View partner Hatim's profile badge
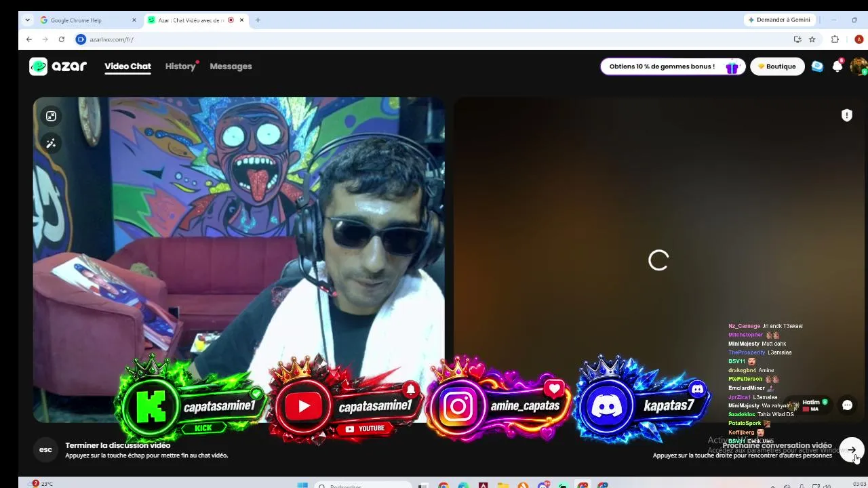The width and height of the screenshot is (868, 488). (x=810, y=405)
